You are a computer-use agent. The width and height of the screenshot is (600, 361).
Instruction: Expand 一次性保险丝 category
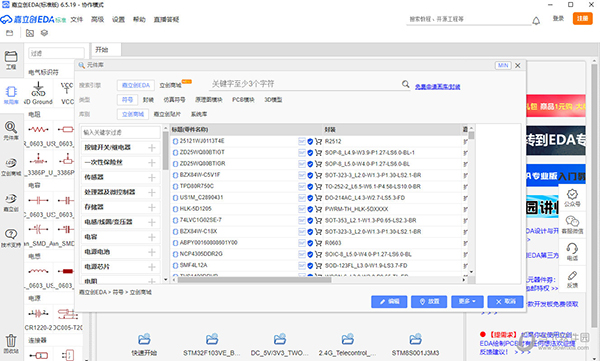click(152, 163)
